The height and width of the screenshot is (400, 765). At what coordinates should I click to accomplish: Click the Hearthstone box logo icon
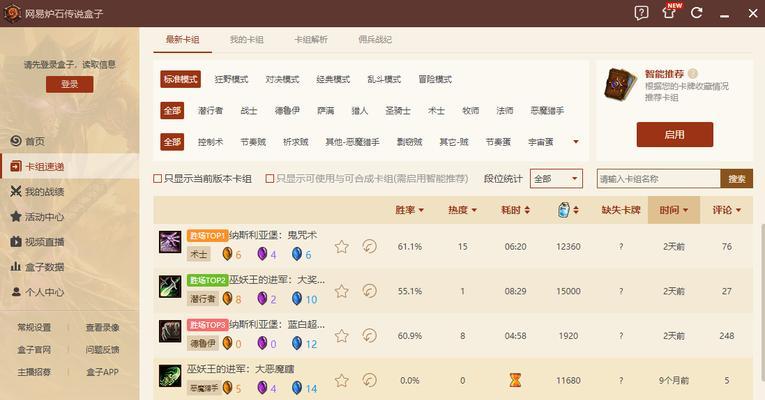(x=12, y=13)
